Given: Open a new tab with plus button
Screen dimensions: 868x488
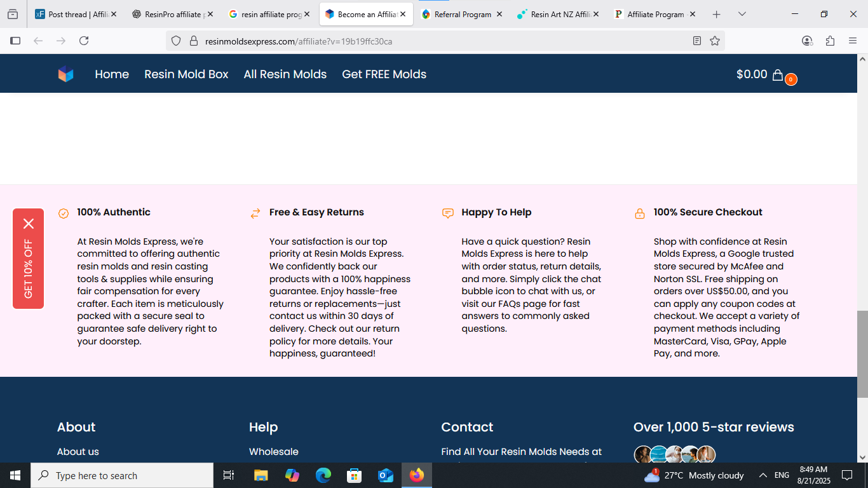Looking at the screenshot, I should point(717,14).
